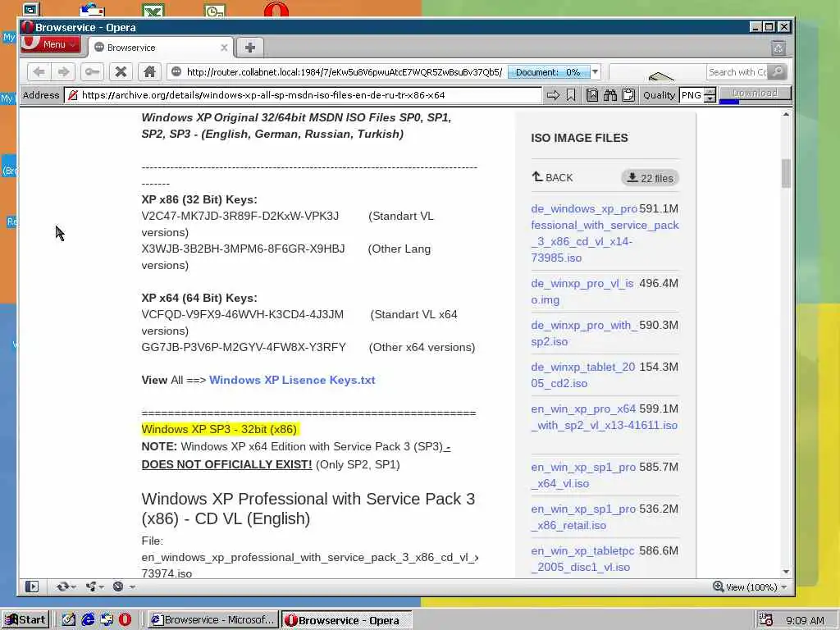Open the View (100%) zoom dropdown

point(751,587)
